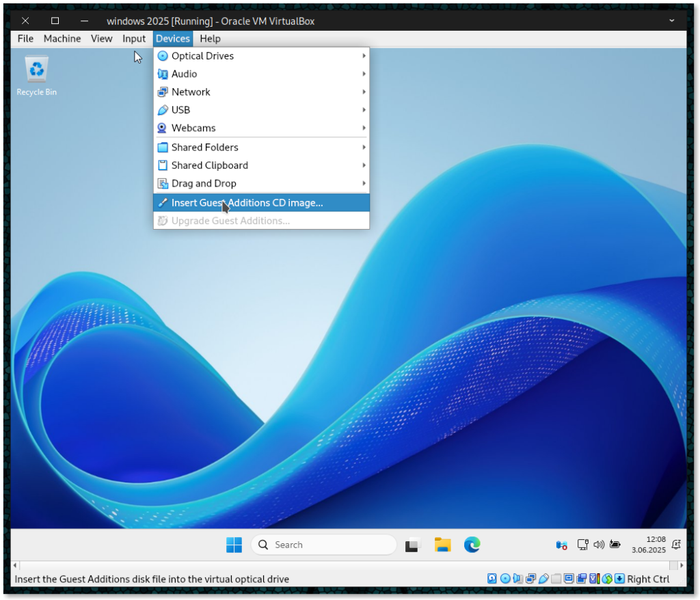The height and width of the screenshot is (600, 700).
Task: Open the notifications bell icon
Action: [676, 545]
